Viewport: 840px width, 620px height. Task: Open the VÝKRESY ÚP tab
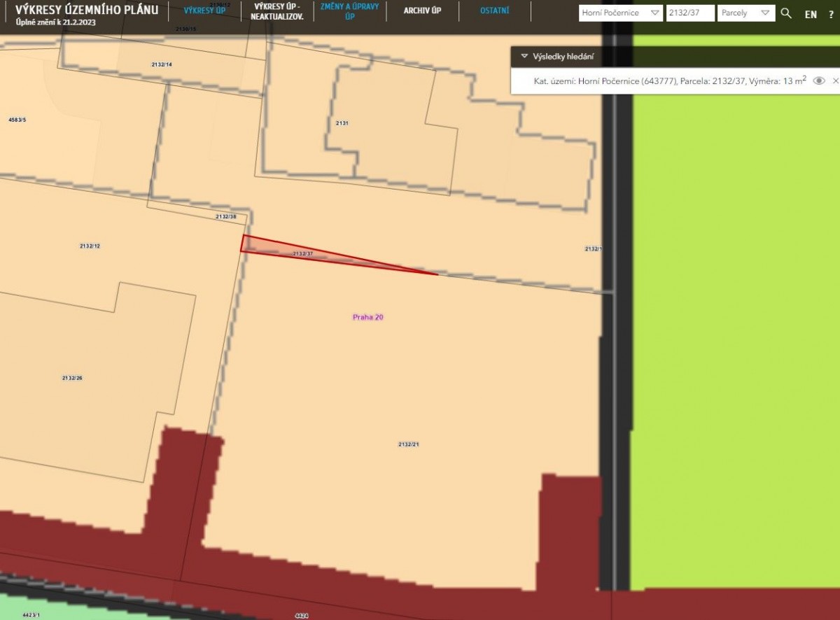205,11
